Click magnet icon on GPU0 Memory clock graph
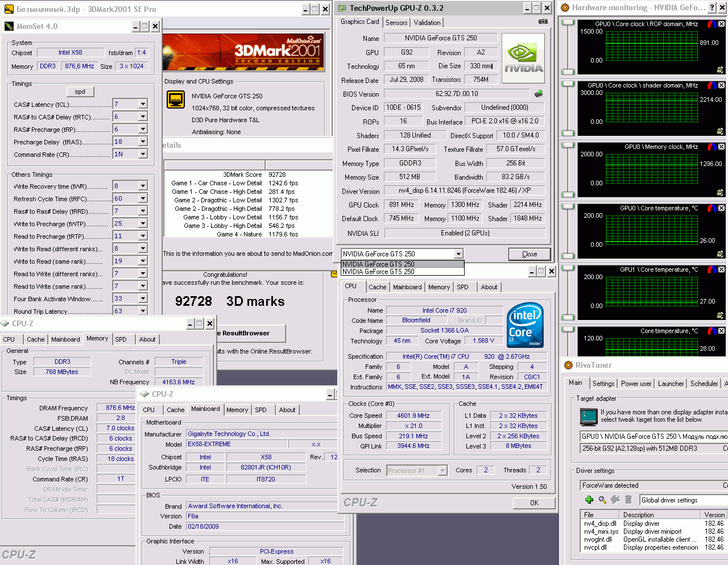Viewport: 728px width, 565px height. (712, 147)
